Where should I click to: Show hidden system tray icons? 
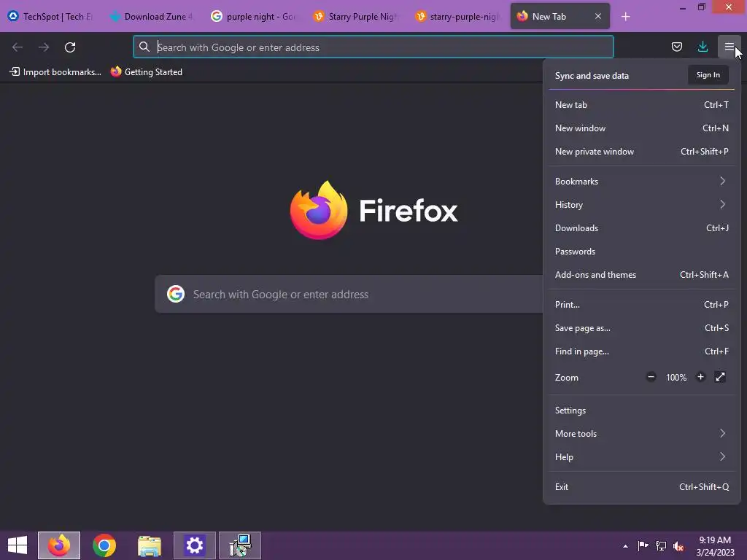pyautogui.click(x=625, y=546)
